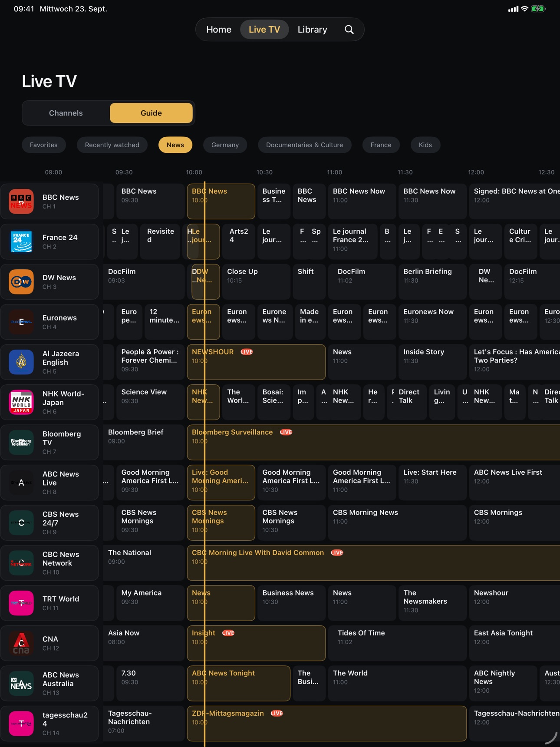Tap the ABC News Australia logo
This screenshot has width=560, height=747.
(21, 684)
